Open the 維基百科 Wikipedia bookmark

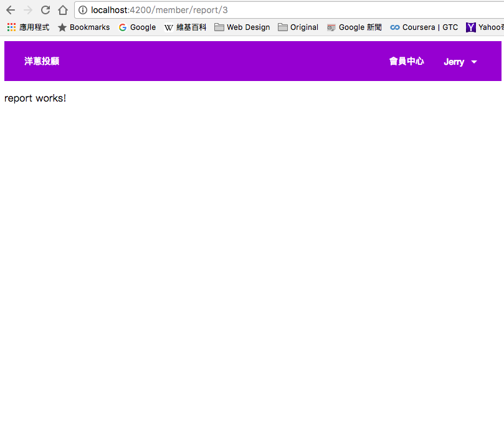pyautogui.click(x=185, y=27)
